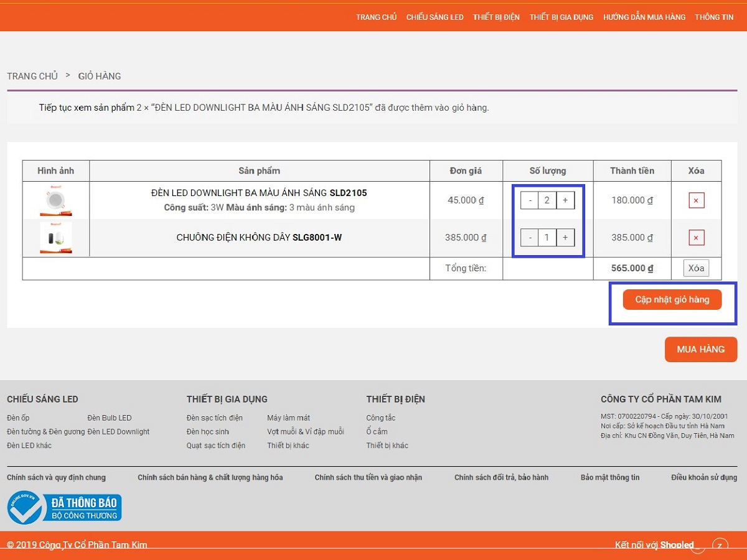Click TRANG CHỦ in the breadcrumb

pos(32,76)
